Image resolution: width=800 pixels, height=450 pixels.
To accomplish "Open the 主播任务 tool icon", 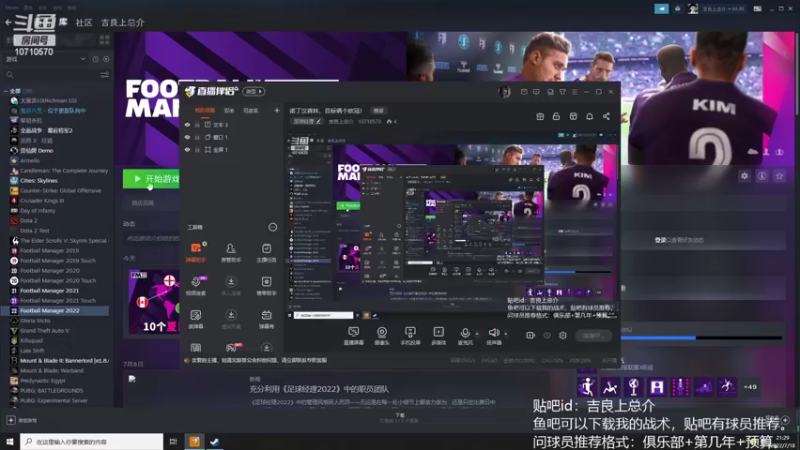I will coord(266,252).
